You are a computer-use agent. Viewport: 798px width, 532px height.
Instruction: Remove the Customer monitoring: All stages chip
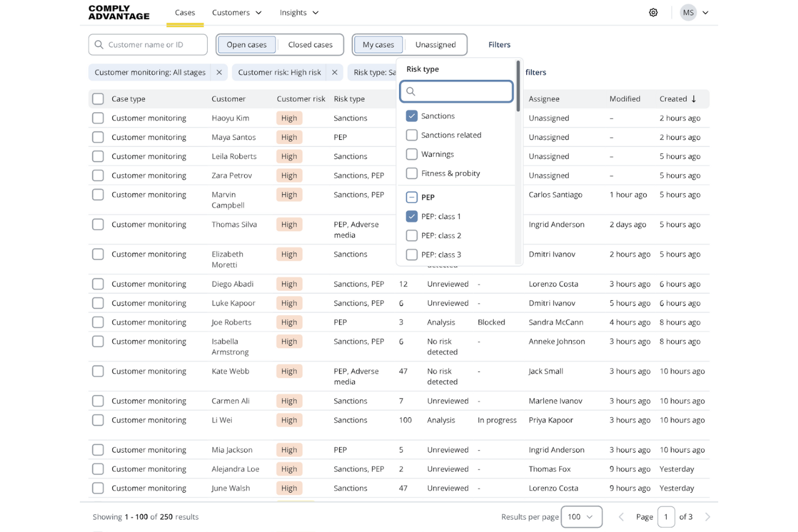tap(219, 72)
